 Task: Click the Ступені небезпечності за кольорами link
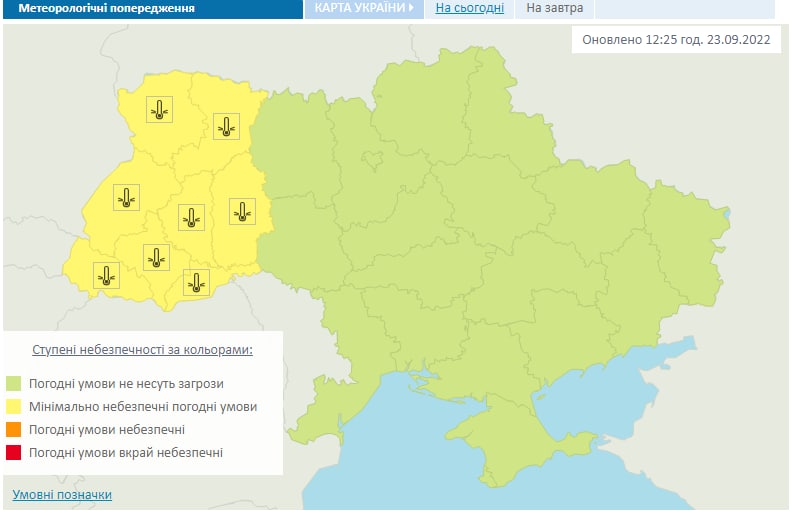142,350
